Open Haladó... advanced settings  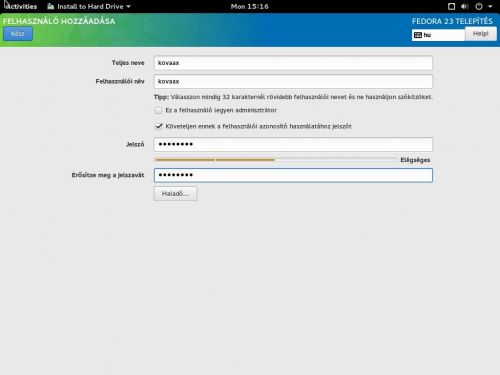click(x=175, y=193)
